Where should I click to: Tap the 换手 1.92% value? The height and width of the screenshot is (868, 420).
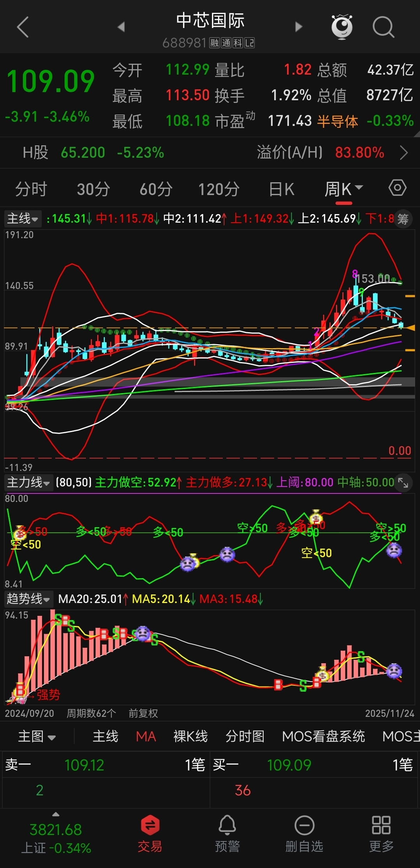pyautogui.click(x=291, y=95)
